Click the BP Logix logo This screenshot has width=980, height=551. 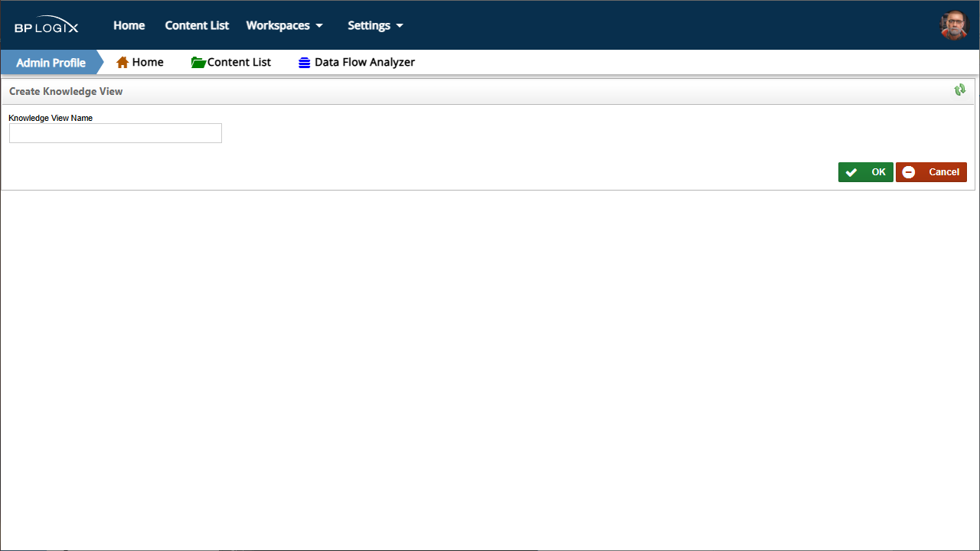(x=46, y=25)
